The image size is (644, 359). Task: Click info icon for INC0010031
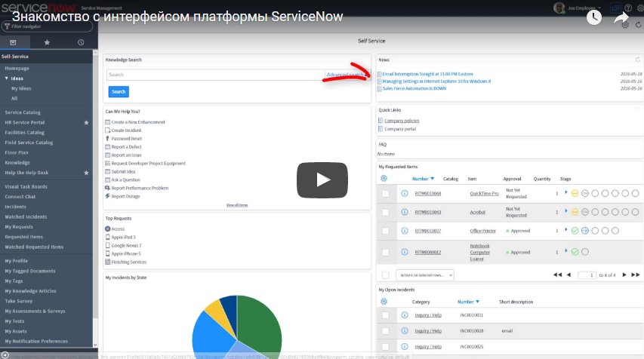[405, 315]
